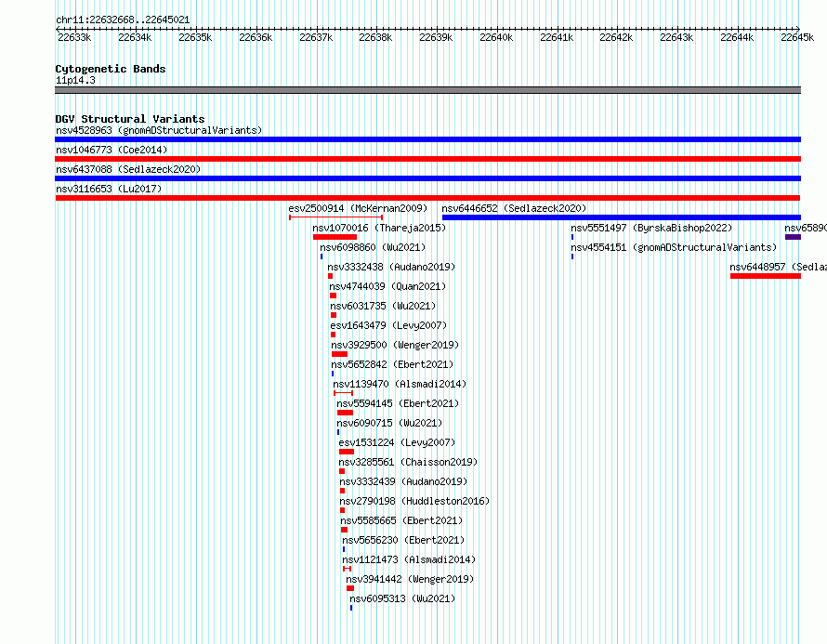This screenshot has width=827, height=644.
Task: Select nsv6031735 (Wu2021) label
Action: click(x=384, y=306)
